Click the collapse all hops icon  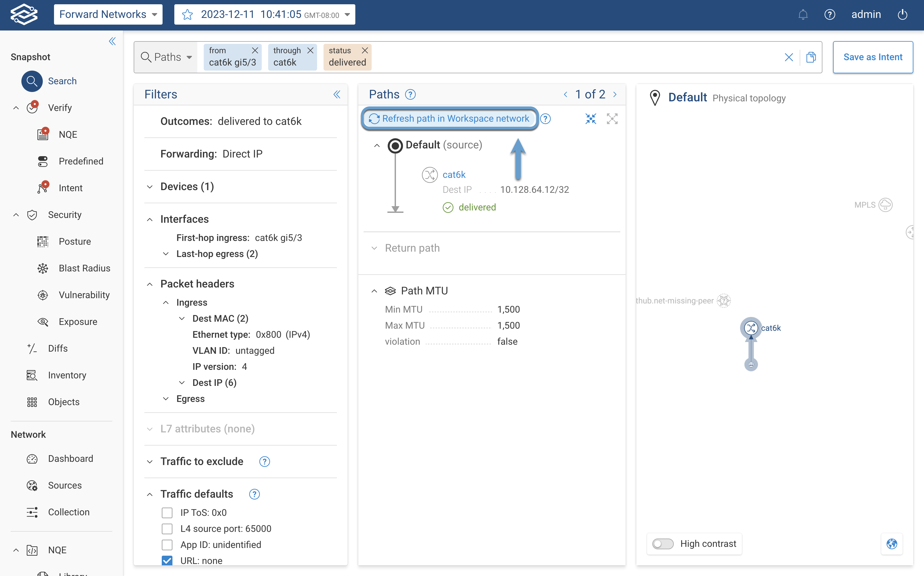(590, 119)
